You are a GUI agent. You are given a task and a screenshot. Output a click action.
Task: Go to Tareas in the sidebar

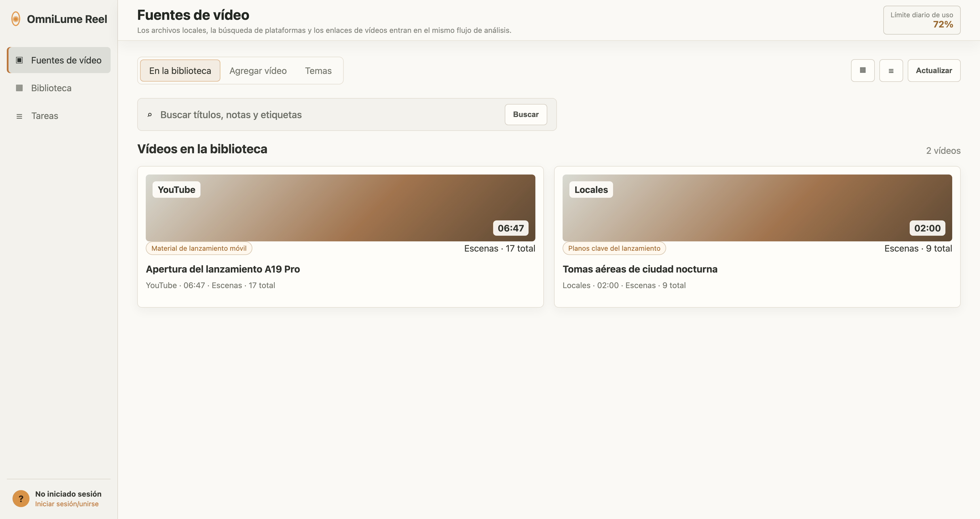(59, 116)
